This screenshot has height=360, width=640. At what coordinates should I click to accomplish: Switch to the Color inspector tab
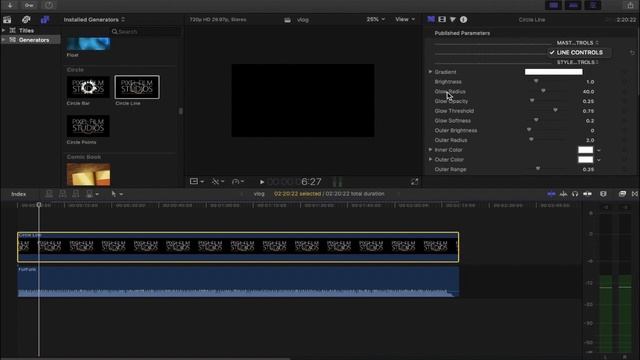(453, 19)
